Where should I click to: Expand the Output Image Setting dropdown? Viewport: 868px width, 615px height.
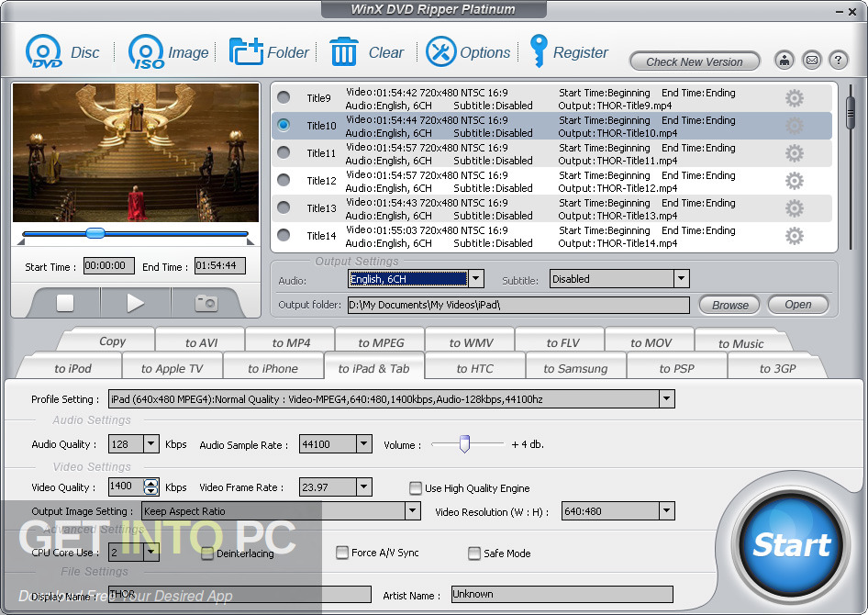(412, 510)
